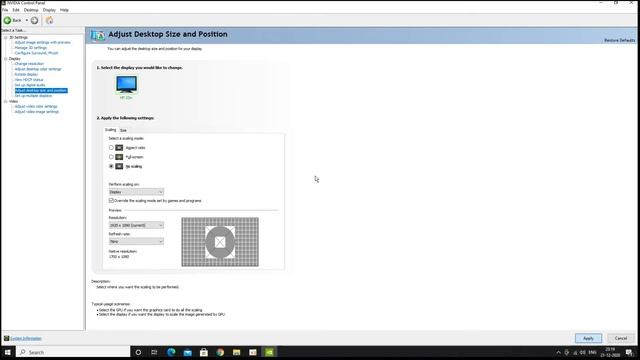
Task: Select the Aspect ratio radio button
Action: coord(111,147)
